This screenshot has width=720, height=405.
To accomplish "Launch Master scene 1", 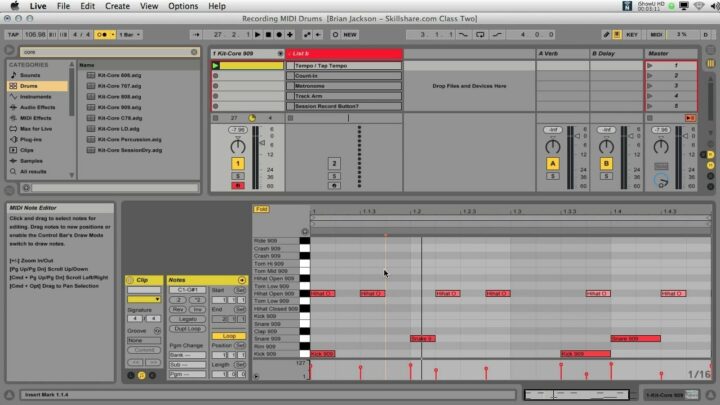I will click(651, 65).
